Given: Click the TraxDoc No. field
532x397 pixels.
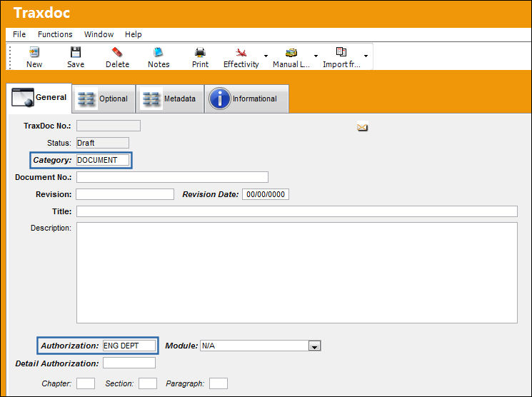Looking at the screenshot, I should (109, 126).
